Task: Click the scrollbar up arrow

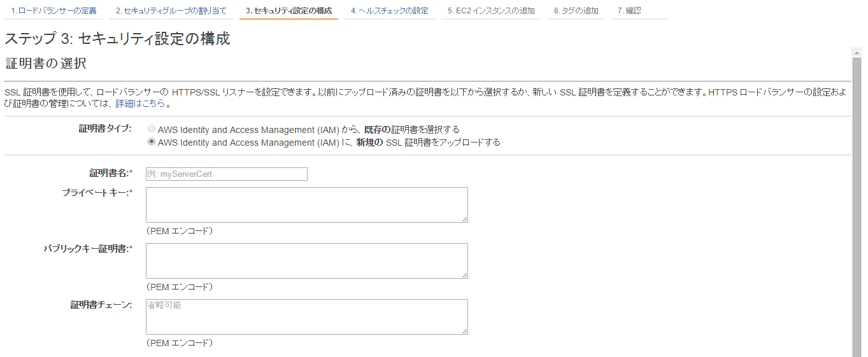Action: pyautogui.click(x=857, y=52)
